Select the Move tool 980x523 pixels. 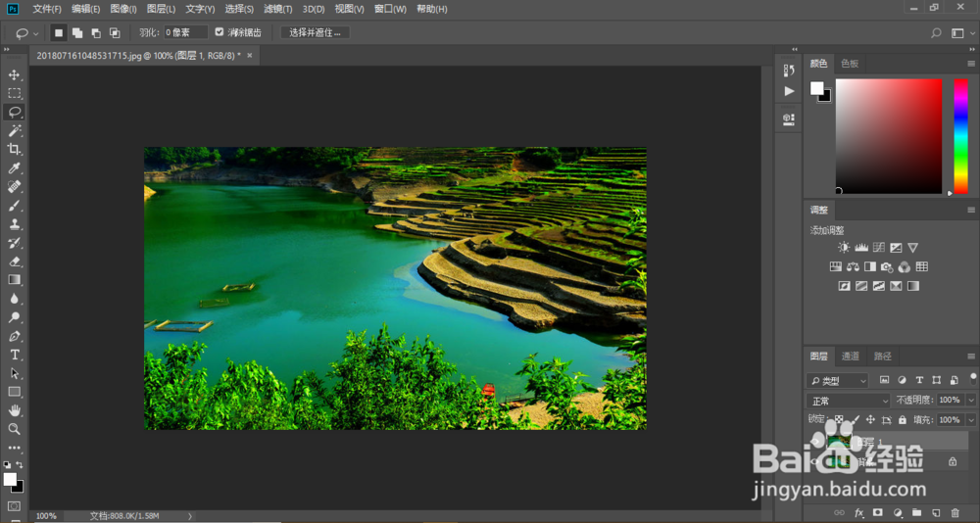tap(14, 75)
